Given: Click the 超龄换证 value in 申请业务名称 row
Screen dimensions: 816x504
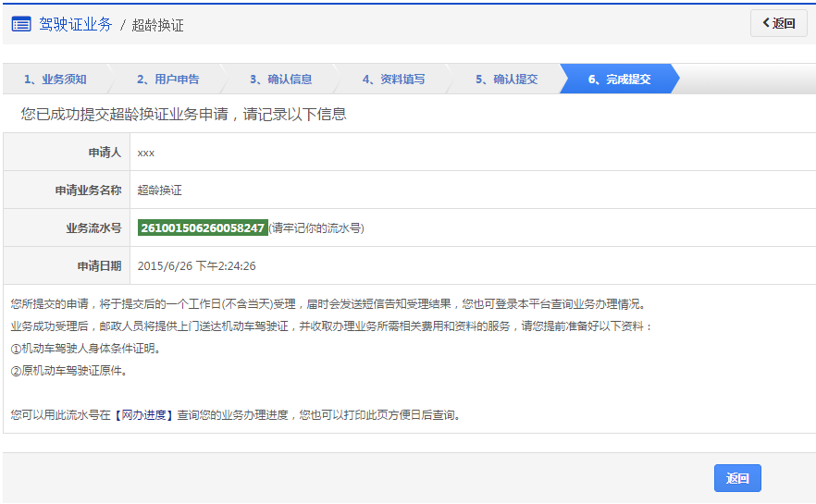Looking at the screenshot, I should [x=159, y=190].
